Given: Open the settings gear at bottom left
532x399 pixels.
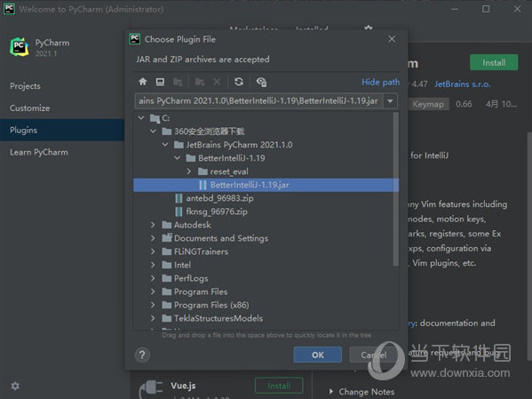Looking at the screenshot, I should (x=15, y=386).
